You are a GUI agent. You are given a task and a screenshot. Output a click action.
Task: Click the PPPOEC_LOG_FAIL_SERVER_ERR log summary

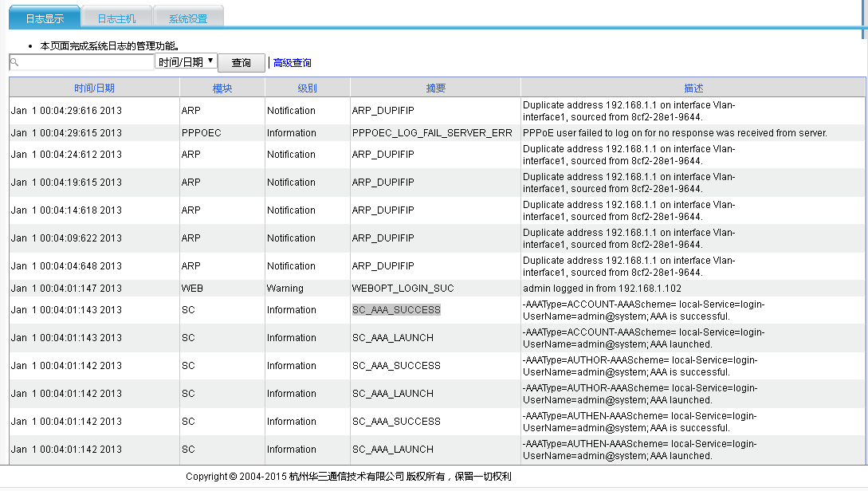(432, 133)
